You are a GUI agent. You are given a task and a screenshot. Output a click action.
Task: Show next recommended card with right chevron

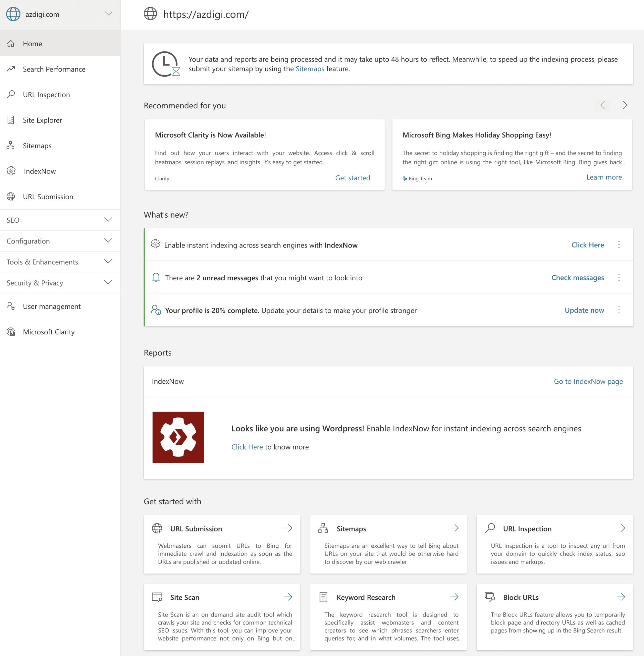coord(625,105)
